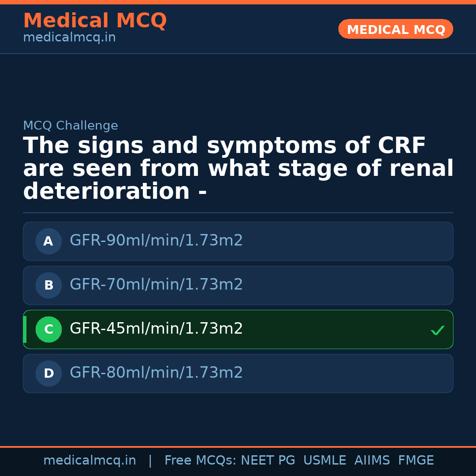
Task: Click the orange MEDICAL MCQ badge
Action: (395, 29)
